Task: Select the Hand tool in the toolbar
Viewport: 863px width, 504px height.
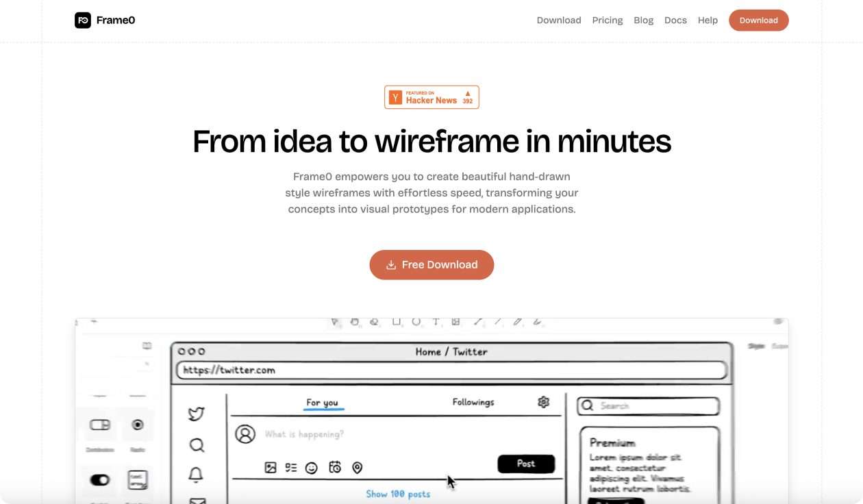Action: [x=355, y=321]
